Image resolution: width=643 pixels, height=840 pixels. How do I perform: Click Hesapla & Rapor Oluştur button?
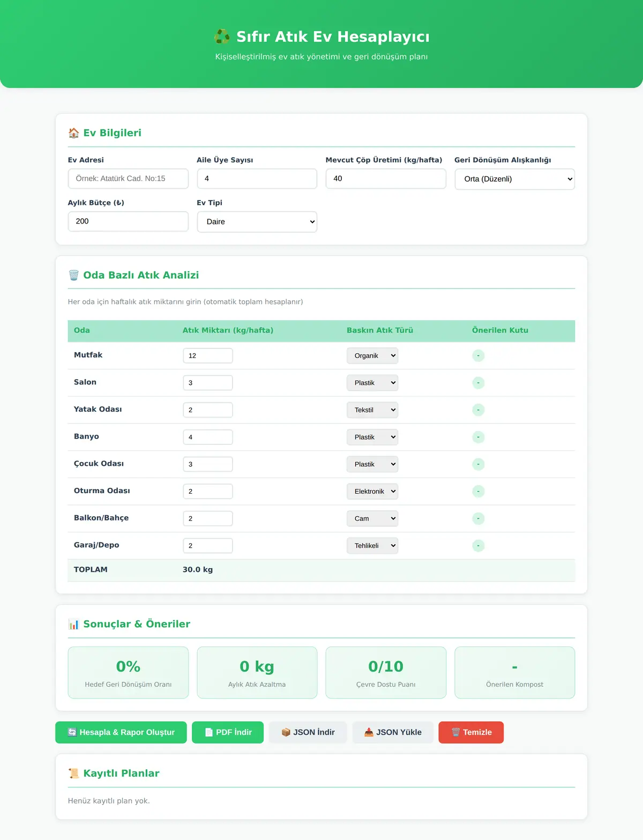(121, 732)
